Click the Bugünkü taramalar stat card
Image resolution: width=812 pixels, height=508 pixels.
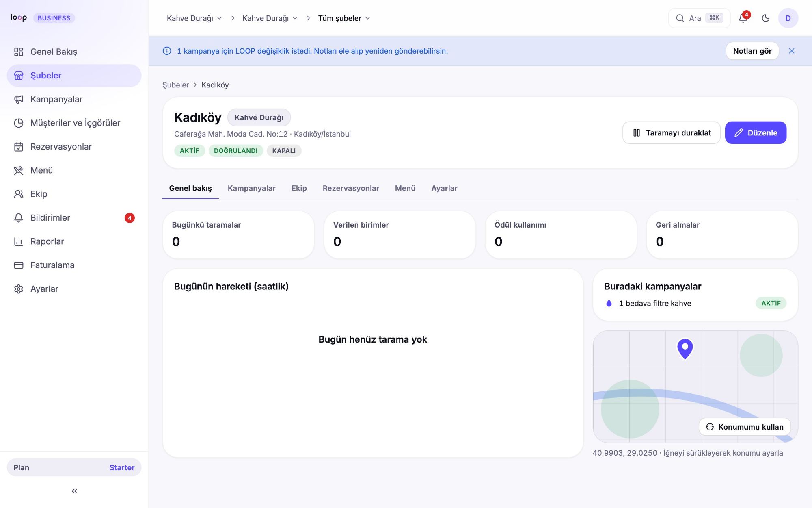pos(238,235)
